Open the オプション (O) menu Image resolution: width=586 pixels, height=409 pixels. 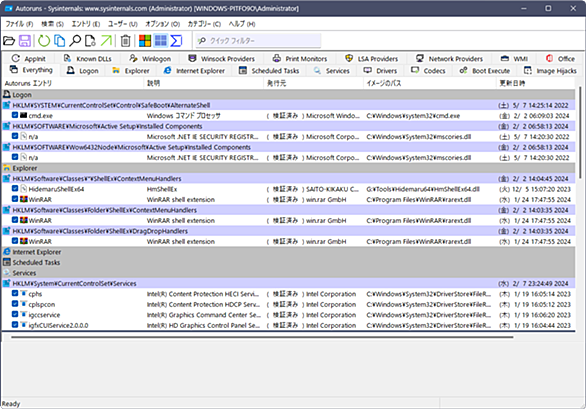[163, 24]
